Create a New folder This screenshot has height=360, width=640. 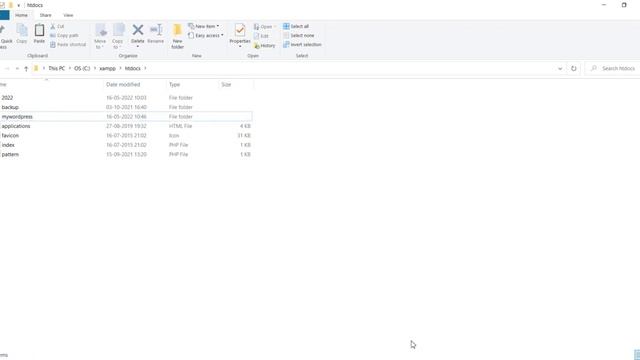click(x=178, y=36)
